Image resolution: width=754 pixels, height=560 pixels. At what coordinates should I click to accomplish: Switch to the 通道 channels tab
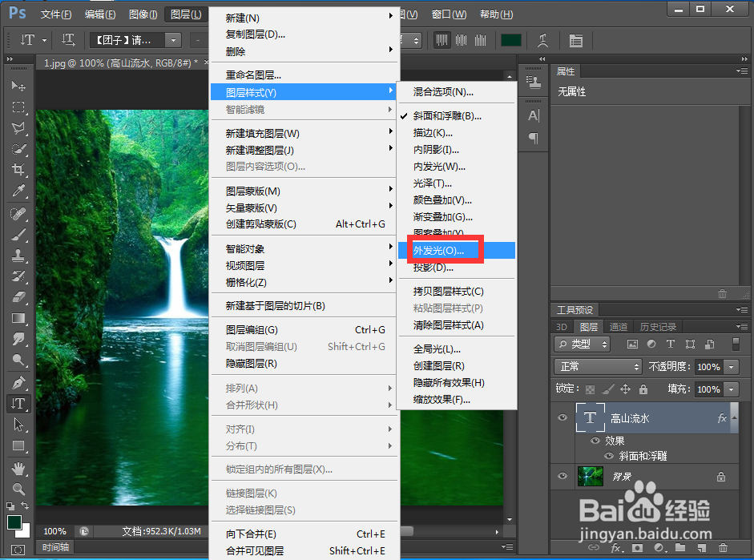point(618,326)
